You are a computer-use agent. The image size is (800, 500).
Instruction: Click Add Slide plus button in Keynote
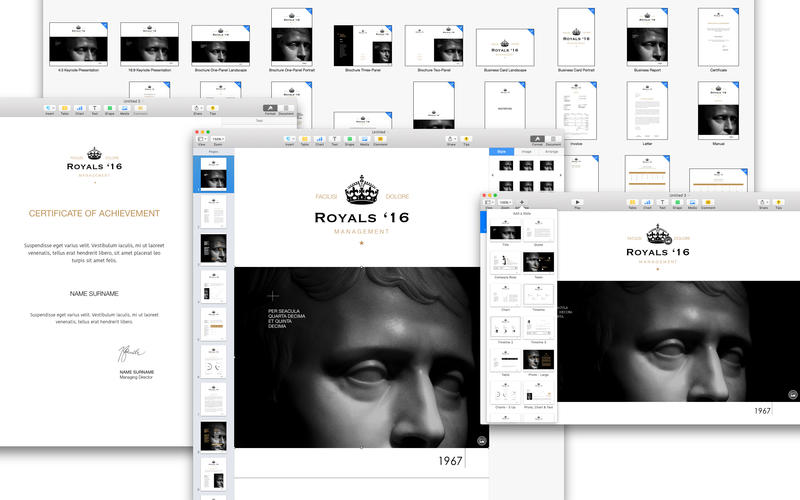click(522, 202)
